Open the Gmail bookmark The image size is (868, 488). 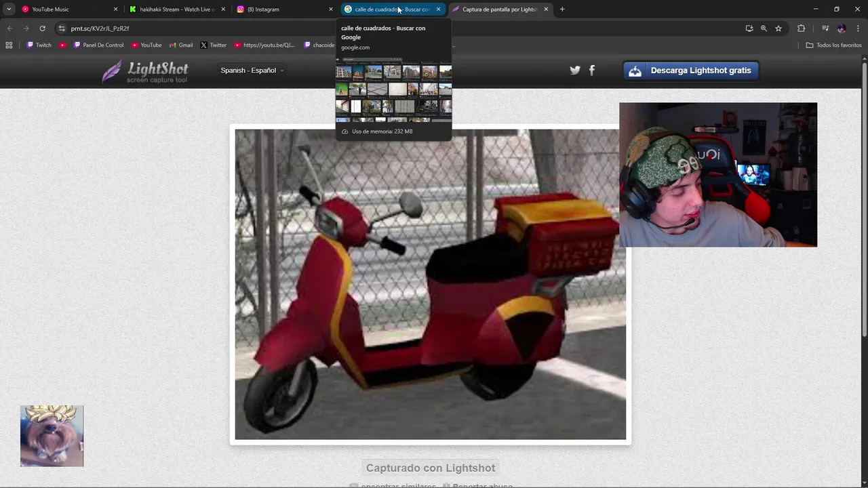tap(181, 45)
